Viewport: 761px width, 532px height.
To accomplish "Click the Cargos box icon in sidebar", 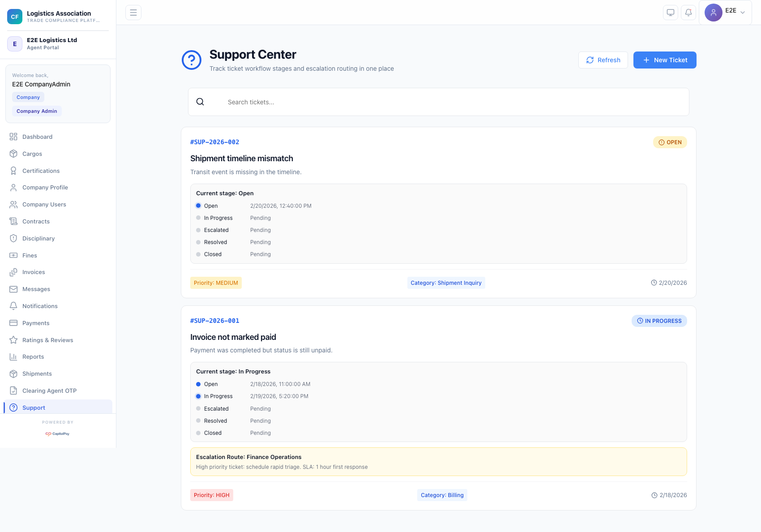I will [x=13, y=154].
